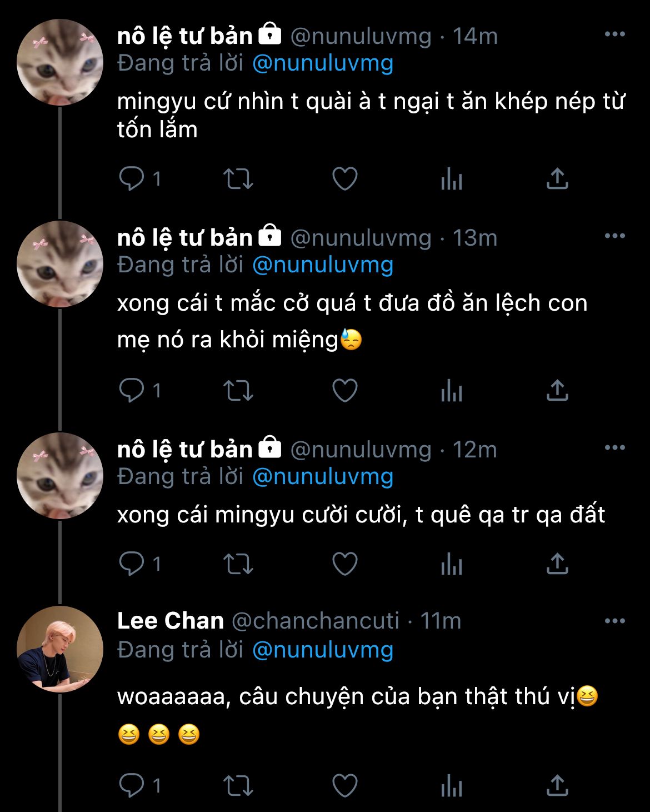Expand the three-dot menu on the 12m tweet
Screen dimensions: 650x812
point(614,448)
